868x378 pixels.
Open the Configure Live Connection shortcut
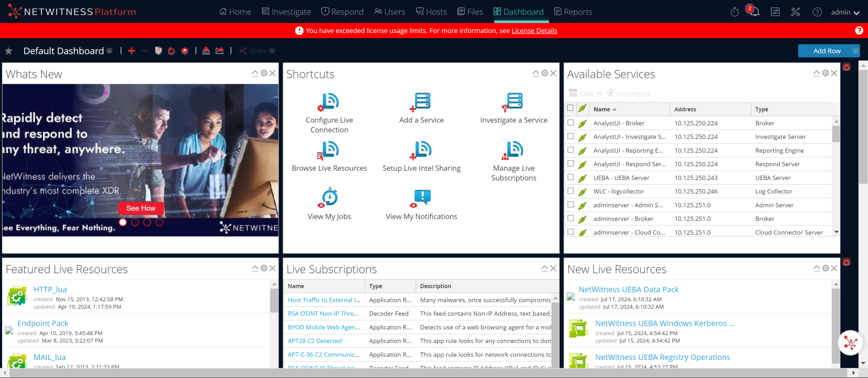tap(329, 113)
